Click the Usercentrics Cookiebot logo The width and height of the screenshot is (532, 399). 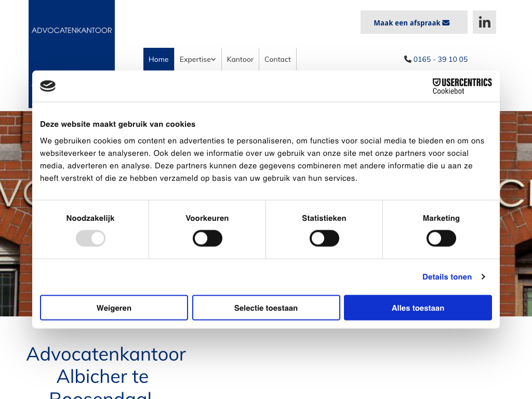[462, 86]
